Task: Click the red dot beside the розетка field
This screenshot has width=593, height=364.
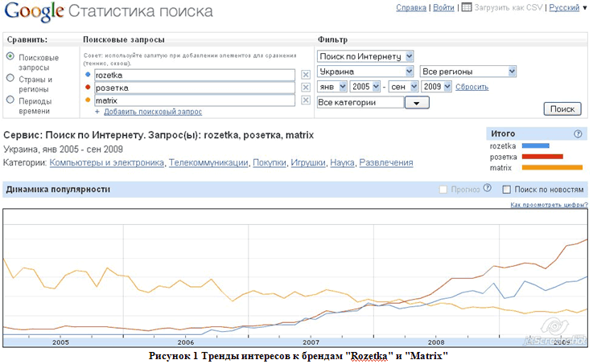Action: pos(88,88)
